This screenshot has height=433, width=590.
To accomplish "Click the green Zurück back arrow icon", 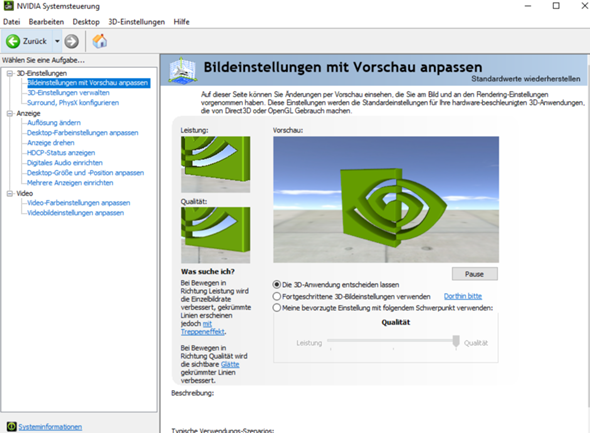I will pos(13,41).
